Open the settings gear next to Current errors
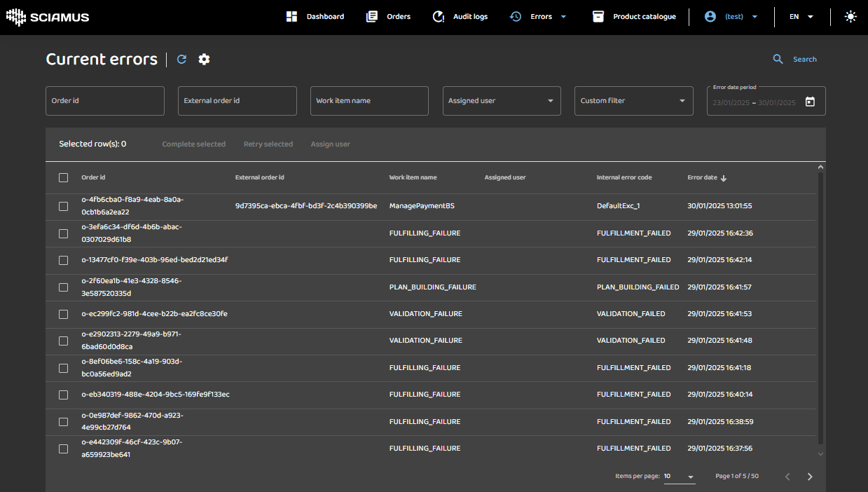The image size is (868, 492). [204, 60]
